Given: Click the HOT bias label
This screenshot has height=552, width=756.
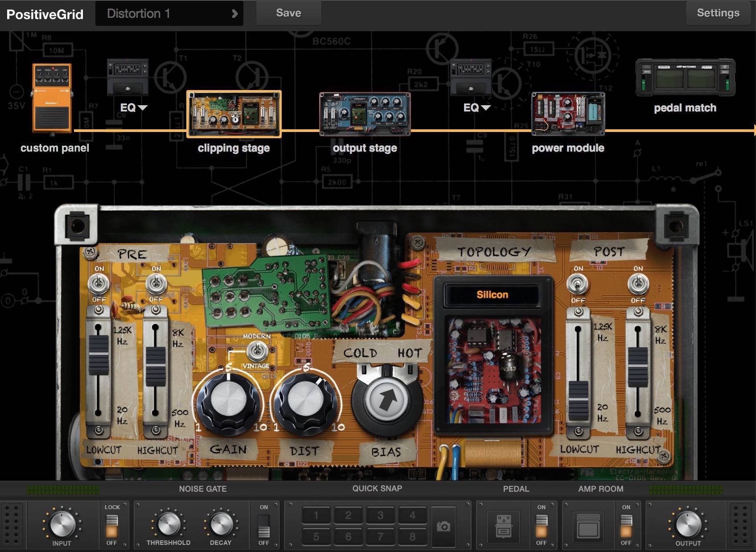Looking at the screenshot, I should coord(410,353).
